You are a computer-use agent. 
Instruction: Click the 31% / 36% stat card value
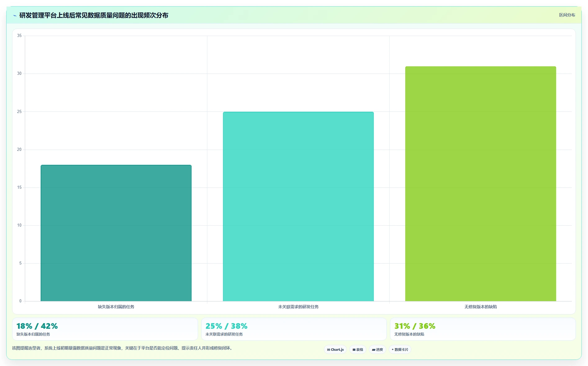[x=415, y=326]
